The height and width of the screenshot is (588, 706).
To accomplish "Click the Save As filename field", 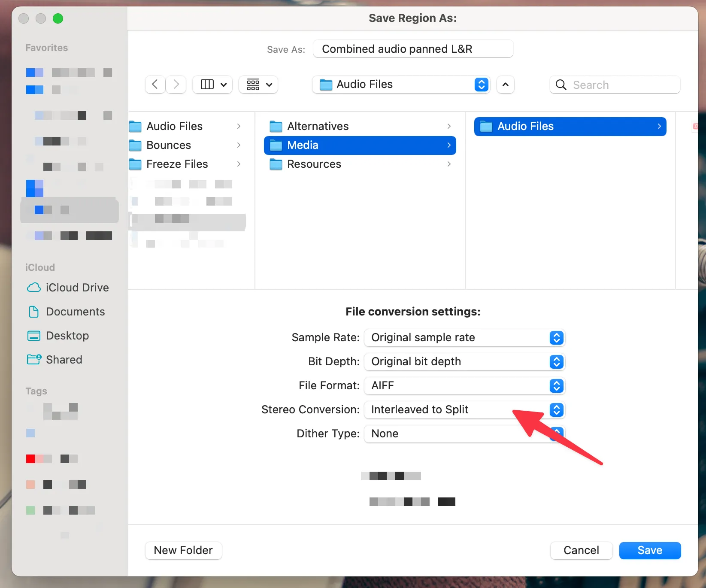I will tap(412, 49).
